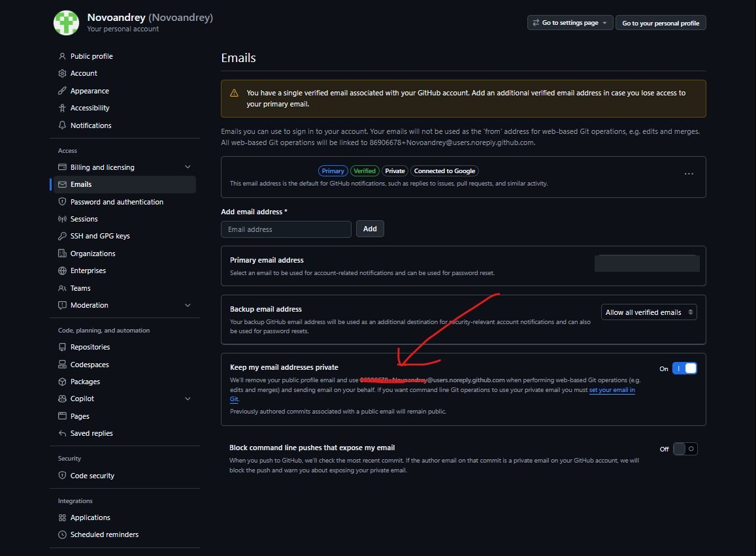Expand the Moderation section chevron
Image resolution: width=756 pixels, height=556 pixels.
tap(188, 305)
